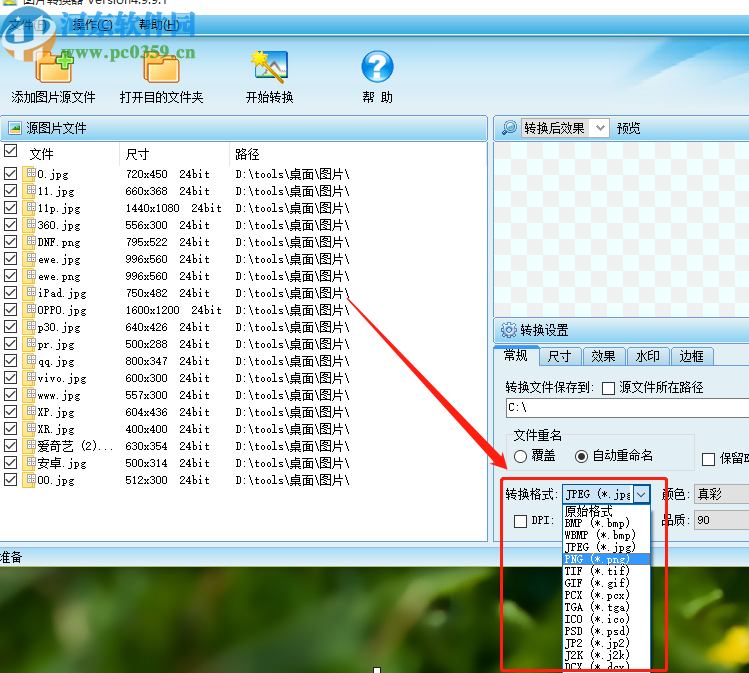Select the 覆盖 overwrite radio button
The height and width of the screenshot is (673, 749).
coord(521,456)
